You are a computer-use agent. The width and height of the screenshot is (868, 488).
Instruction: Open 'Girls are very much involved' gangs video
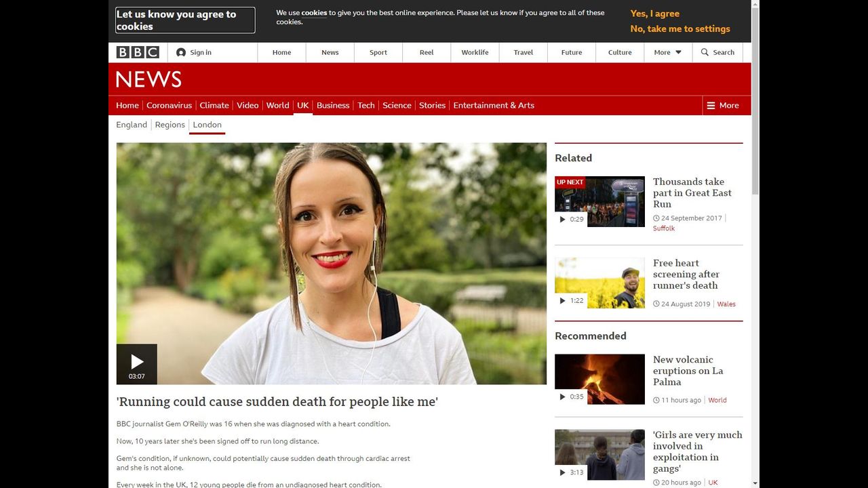click(697, 451)
